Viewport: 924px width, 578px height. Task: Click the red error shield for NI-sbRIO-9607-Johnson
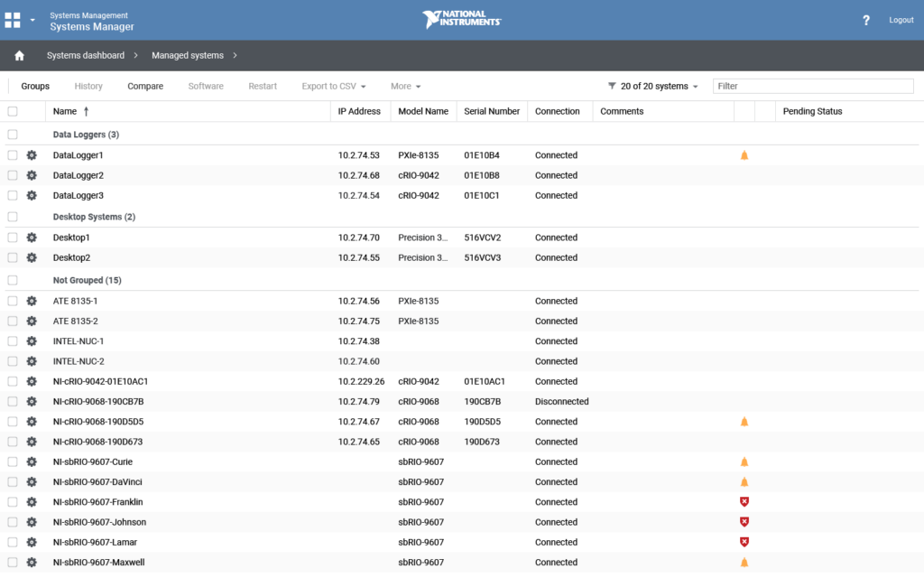point(744,522)
